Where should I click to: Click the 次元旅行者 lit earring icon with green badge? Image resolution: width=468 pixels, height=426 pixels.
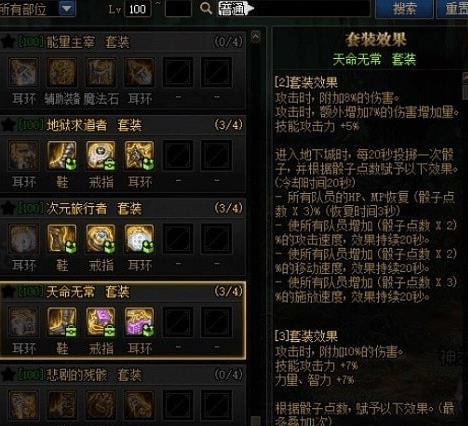pos(139,238)
